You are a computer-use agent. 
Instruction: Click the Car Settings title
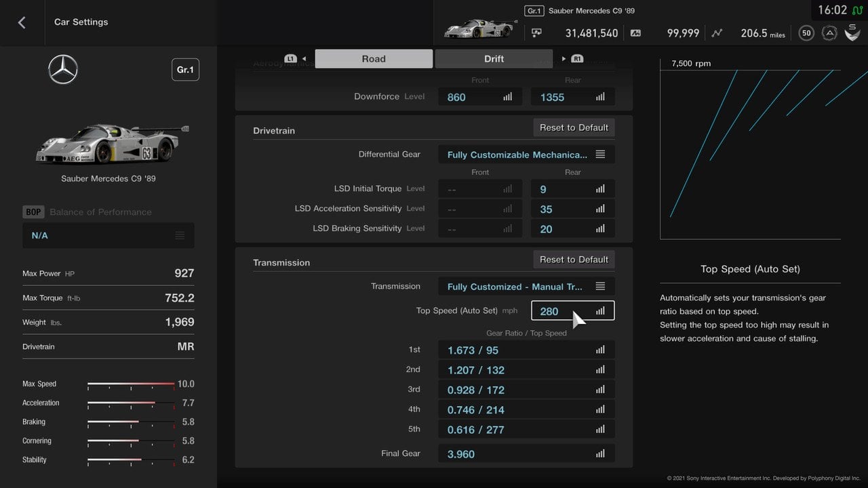(81, 22)
